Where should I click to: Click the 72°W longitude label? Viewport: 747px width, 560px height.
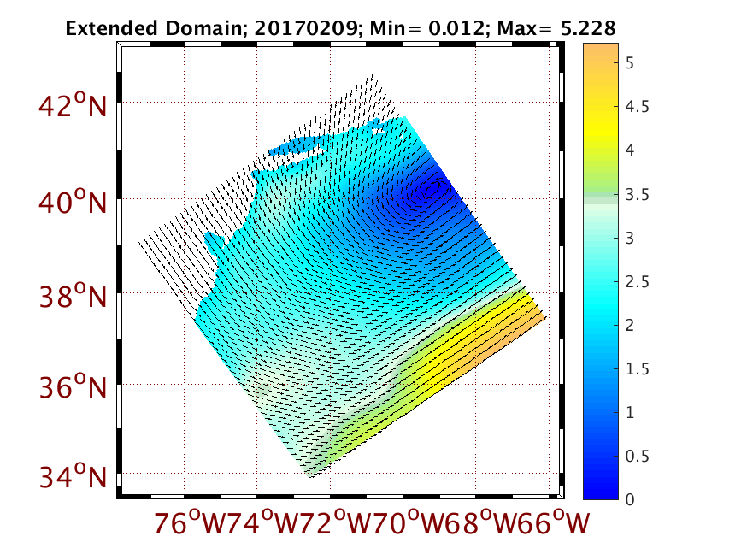(337, 522)
